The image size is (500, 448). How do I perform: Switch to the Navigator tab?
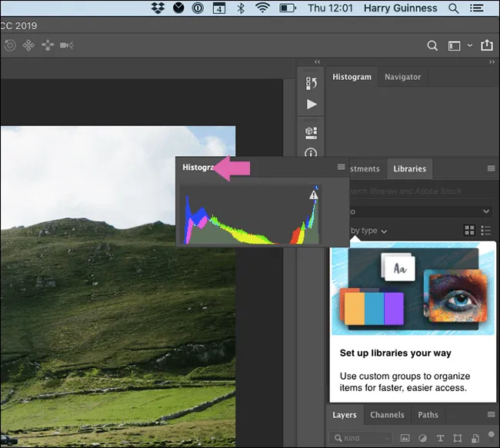(402, 77)
